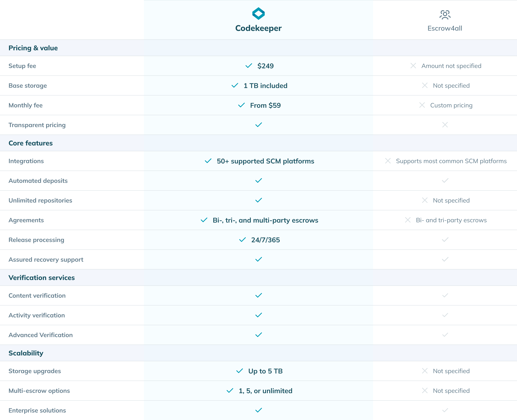Click the Escrow4all profile icon
This screenshot has height=420, width=517.
click(445, 15)
